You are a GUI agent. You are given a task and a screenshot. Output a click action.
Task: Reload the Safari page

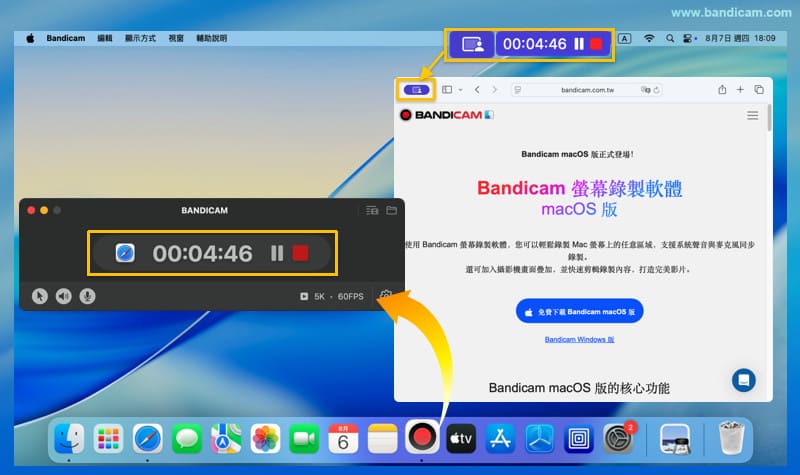pos(657,90)
